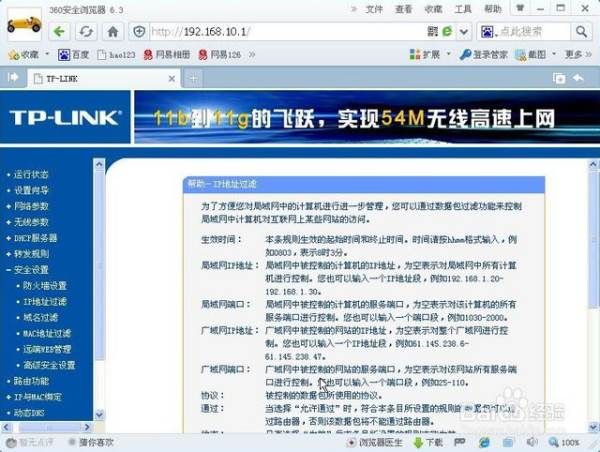This screenshot has width=600, height=452.
Task: Open the 查看 menu
Action: 403,9
